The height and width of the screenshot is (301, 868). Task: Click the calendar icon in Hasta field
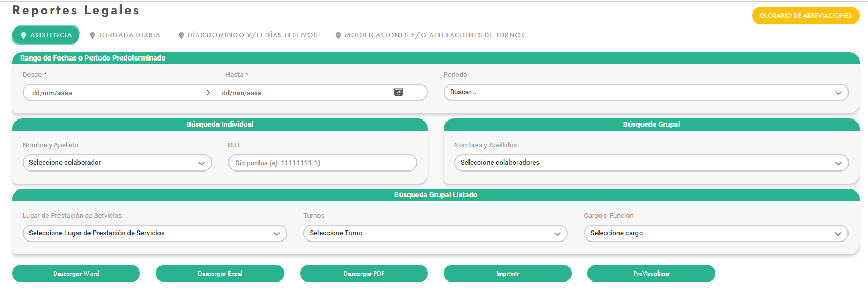(398, 92)
